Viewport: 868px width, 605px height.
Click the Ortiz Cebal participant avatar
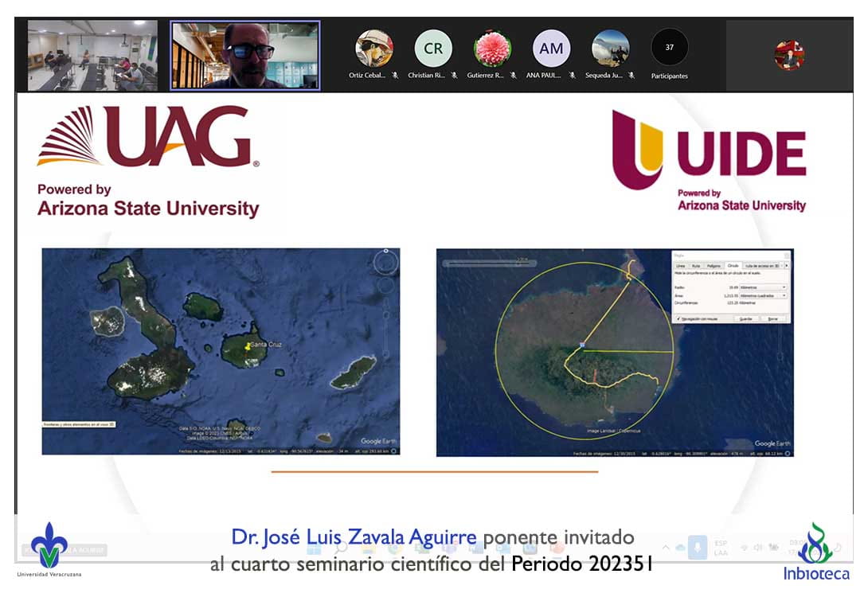point(373,49)
